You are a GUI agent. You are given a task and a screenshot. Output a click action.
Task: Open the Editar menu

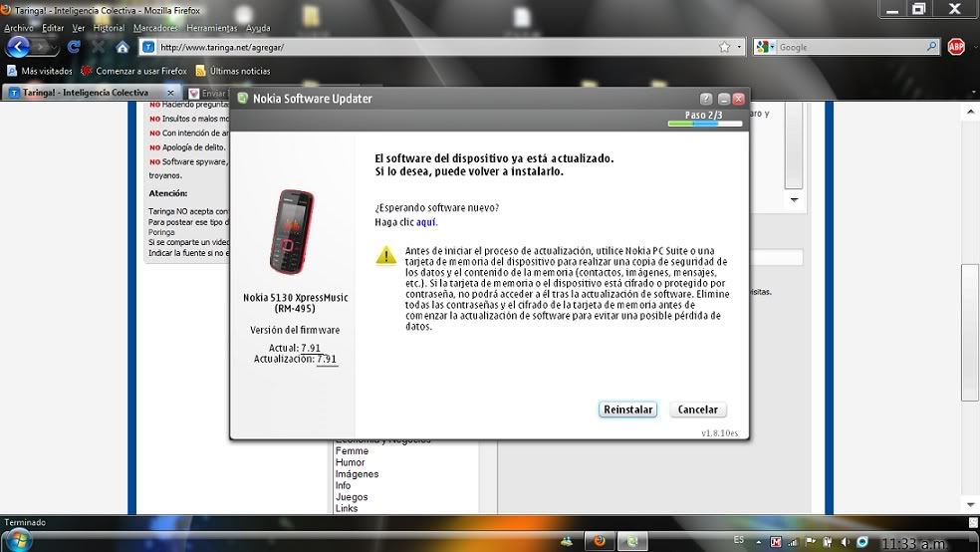point(53,28)
